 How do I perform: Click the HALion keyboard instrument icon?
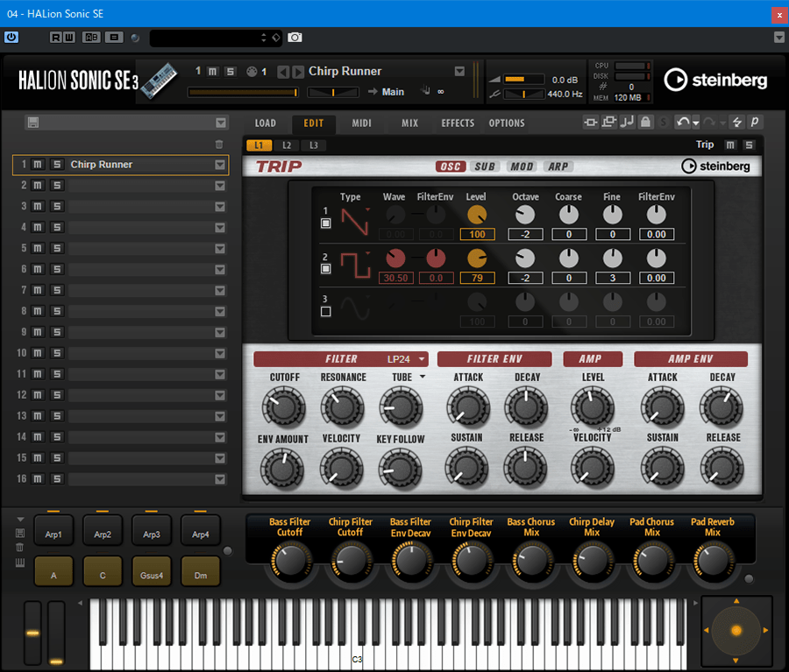coord(159,81)
